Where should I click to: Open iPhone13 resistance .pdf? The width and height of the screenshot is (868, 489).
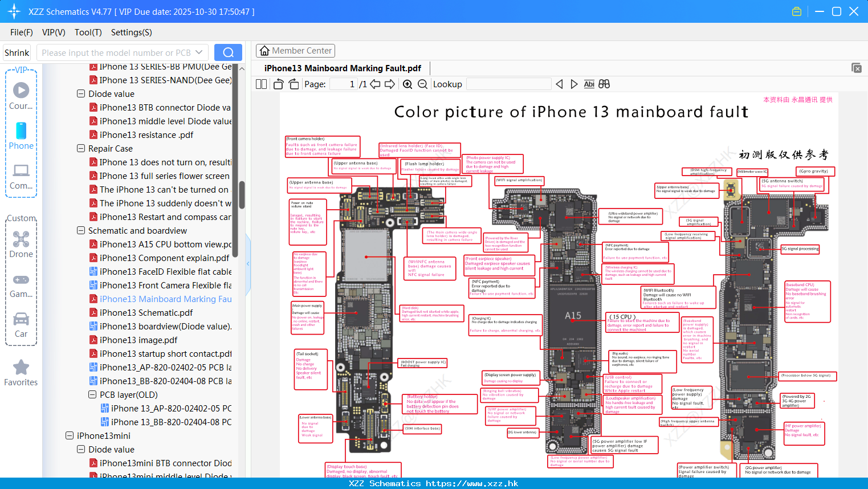point(141,135)
